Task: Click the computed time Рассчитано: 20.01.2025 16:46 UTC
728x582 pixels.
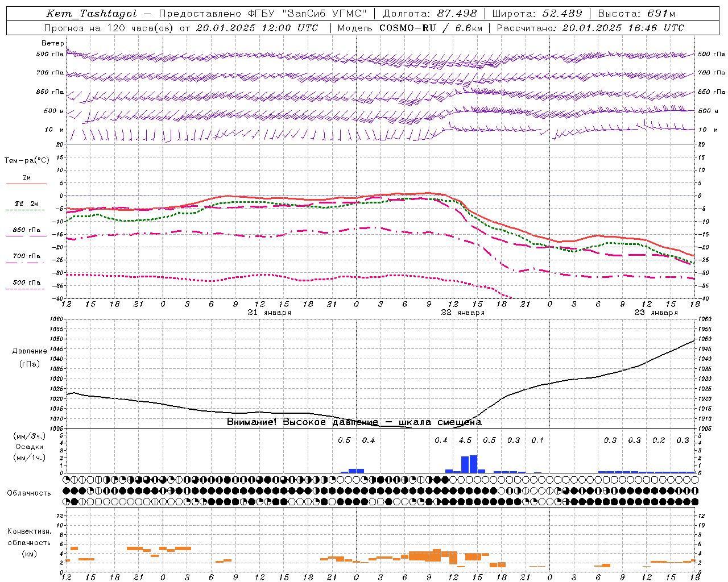Action: point(590,28)
